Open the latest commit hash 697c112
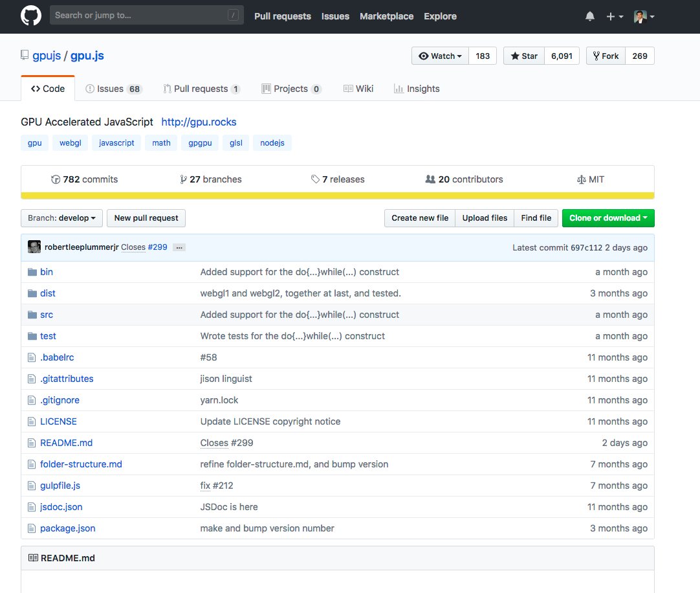The height and width of the screenshot is (593, 700). click(586, 247)
